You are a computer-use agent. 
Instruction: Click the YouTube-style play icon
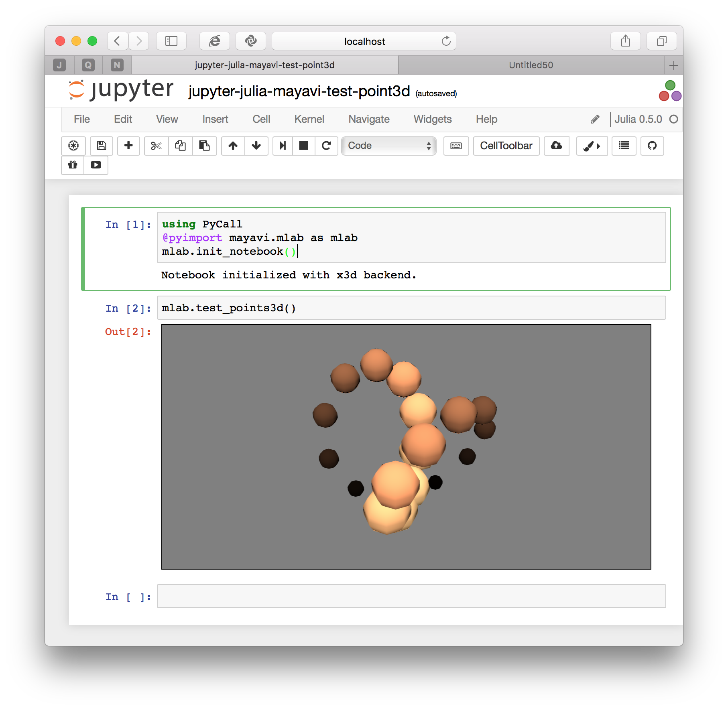(x=96, y=165)
